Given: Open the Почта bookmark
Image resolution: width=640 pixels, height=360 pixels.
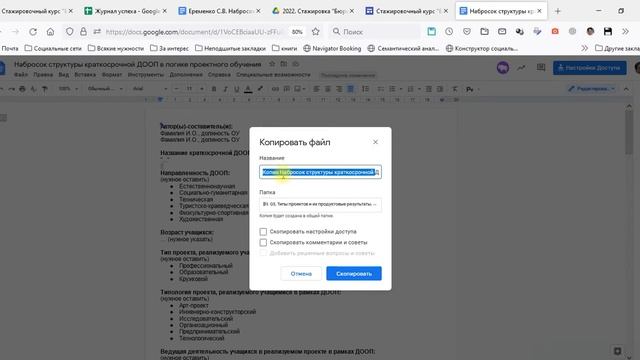Looking at the screenshot, I should (x=10, y=48).
